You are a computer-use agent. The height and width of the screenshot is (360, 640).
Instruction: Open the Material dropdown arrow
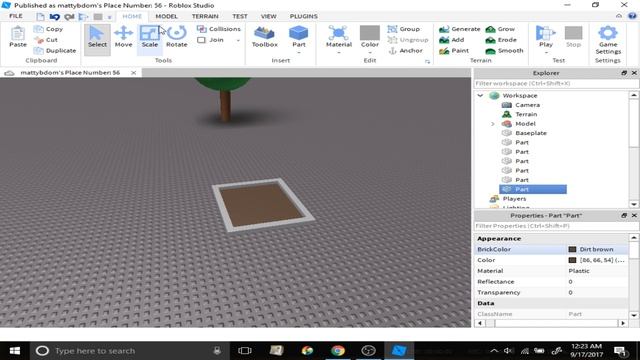click(339, 53)
